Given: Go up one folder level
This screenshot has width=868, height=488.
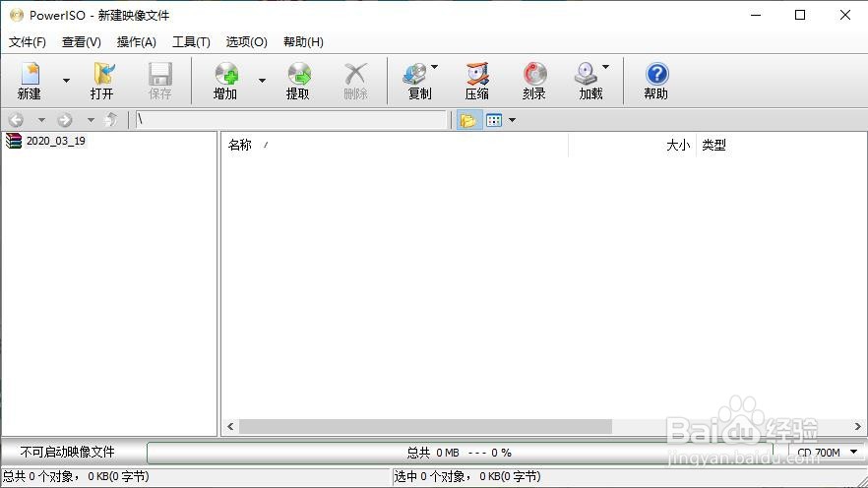Looking at the screenshot, I should (112, 119).
